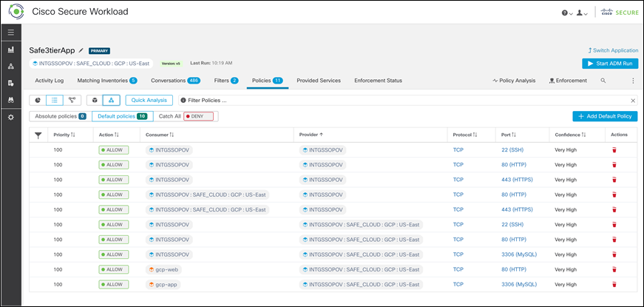Viewport: 644px width, 307px height.
Task: Delete the TCP 22 (SSH) INTGSSOPOV-to-INTGSSOPOV policy
Action: 614,150
